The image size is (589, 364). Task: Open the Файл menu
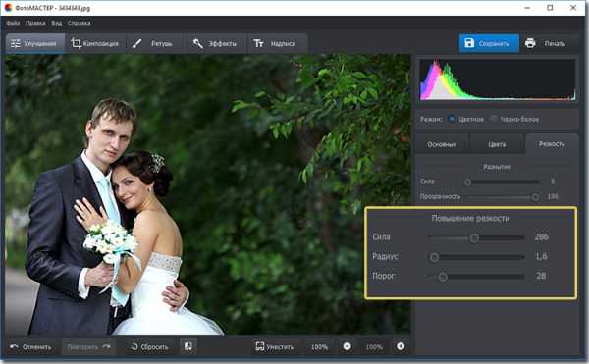[x=13, y=23]
